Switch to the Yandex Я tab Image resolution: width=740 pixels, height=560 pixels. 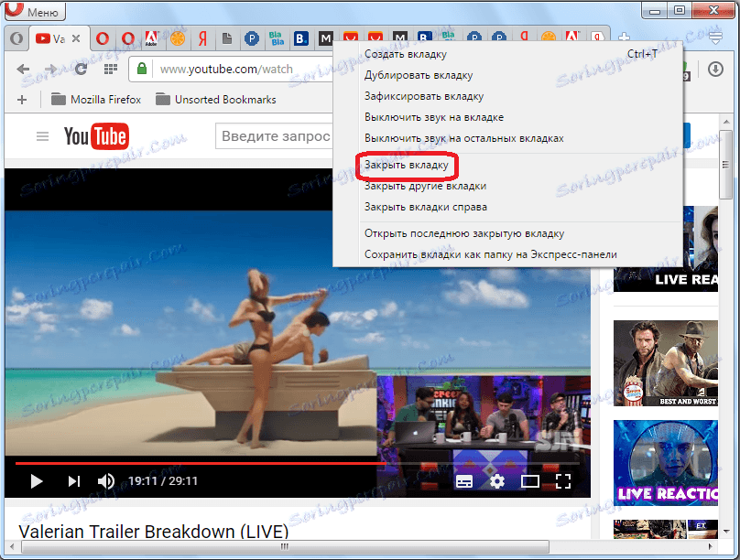(202, 38)
